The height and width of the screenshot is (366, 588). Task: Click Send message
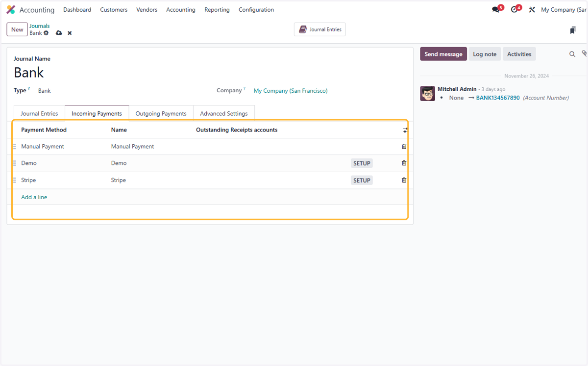[443, 54]
